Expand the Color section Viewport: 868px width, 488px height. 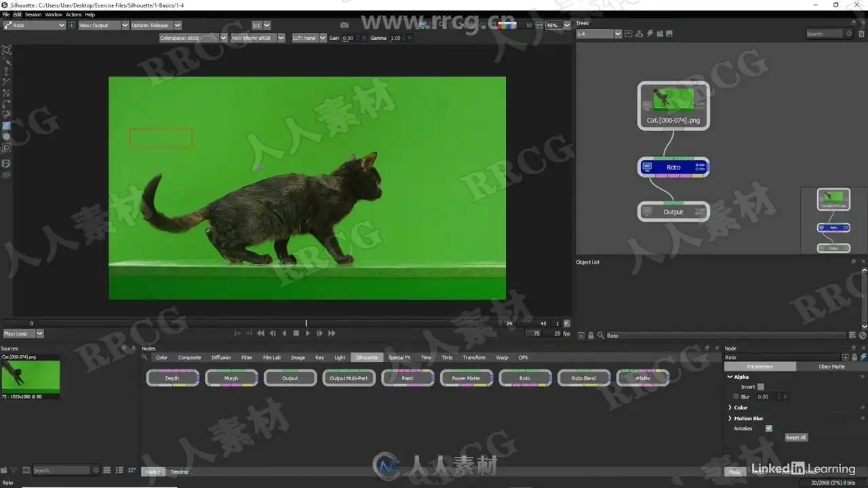pyautogui.click(x=730, y=407)
